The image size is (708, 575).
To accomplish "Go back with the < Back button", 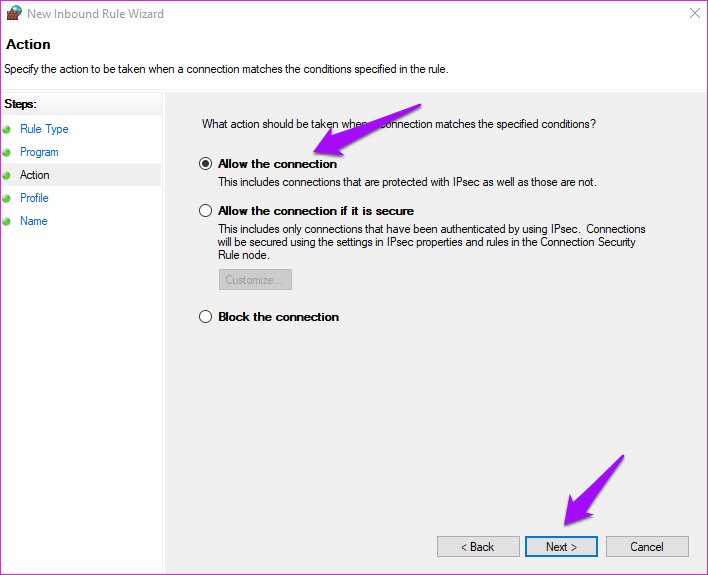I will [x=478, y=547].
